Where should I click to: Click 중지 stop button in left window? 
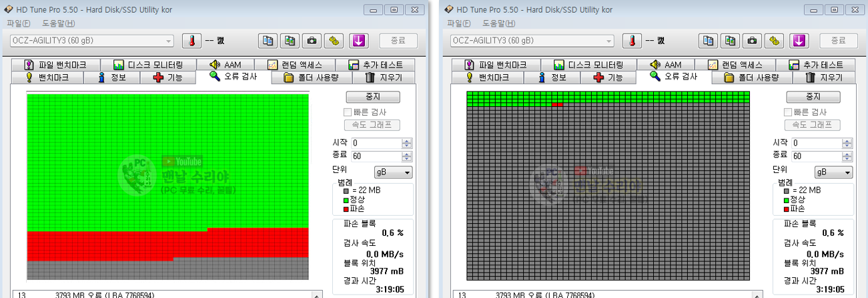click(372, 98)
